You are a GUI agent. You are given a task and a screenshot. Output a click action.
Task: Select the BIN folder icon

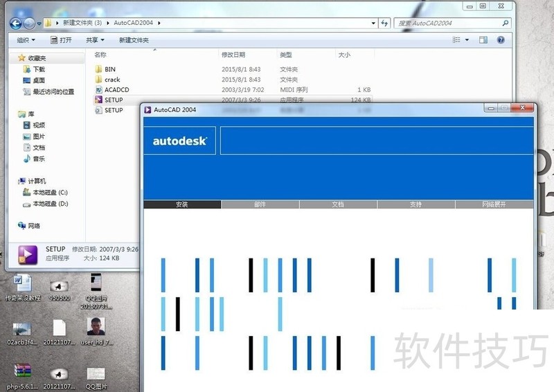point(98,69)
